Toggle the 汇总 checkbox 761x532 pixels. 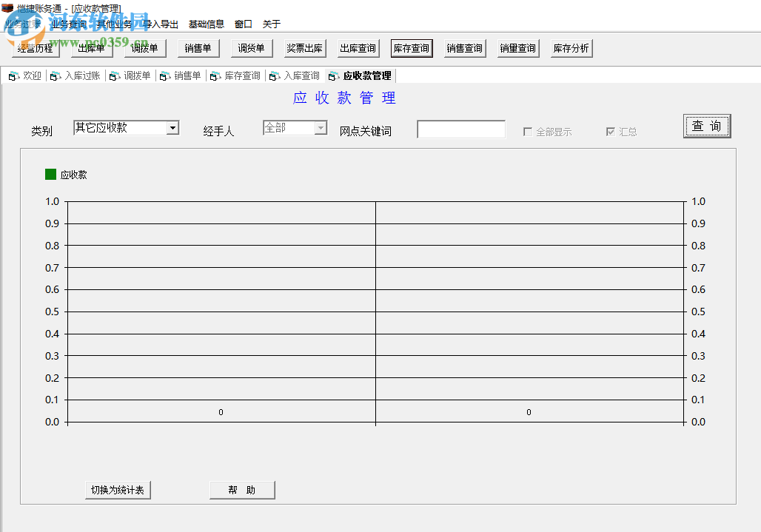point(611,132)
